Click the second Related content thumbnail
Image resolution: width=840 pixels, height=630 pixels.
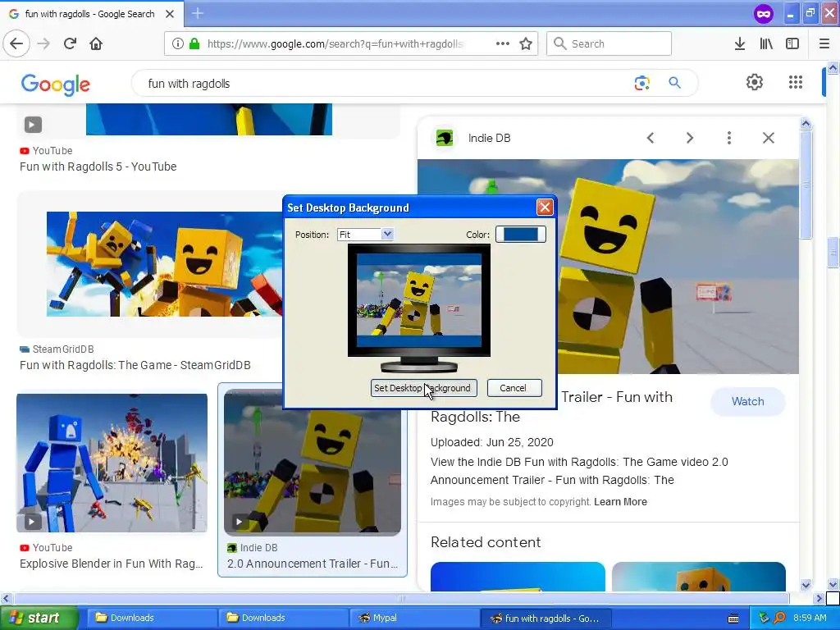click(x=699, y=577)
